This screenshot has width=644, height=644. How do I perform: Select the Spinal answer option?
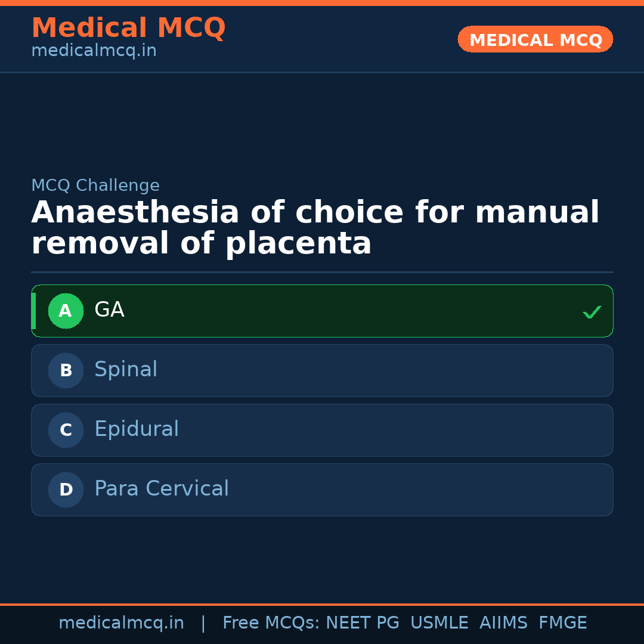(x=322, y=370)
